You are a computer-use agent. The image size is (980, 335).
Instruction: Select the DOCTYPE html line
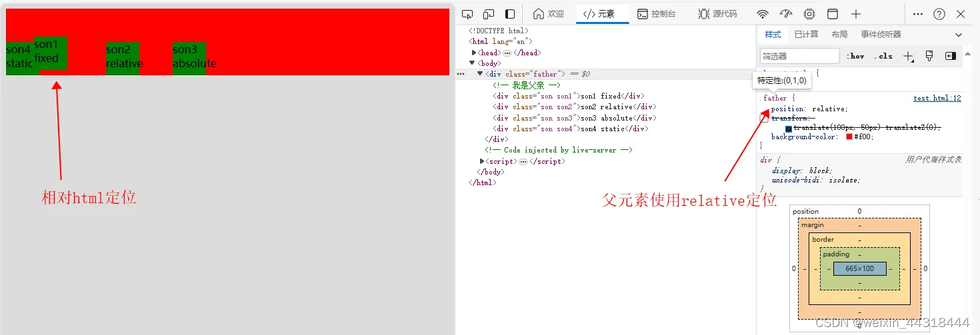499,31
